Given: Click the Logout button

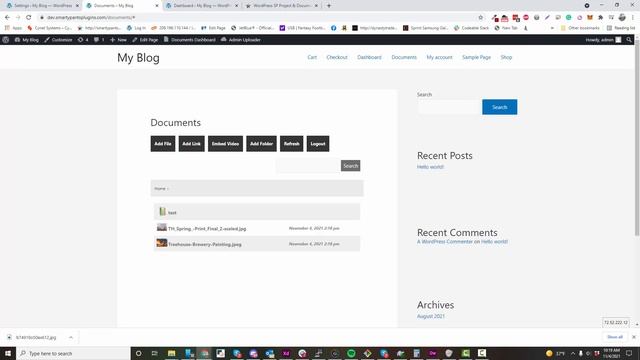Looking at the screenshot, I should pos(318,144).
